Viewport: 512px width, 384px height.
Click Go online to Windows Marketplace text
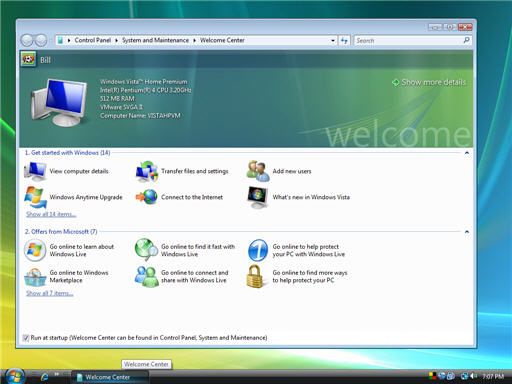[79, 276]
